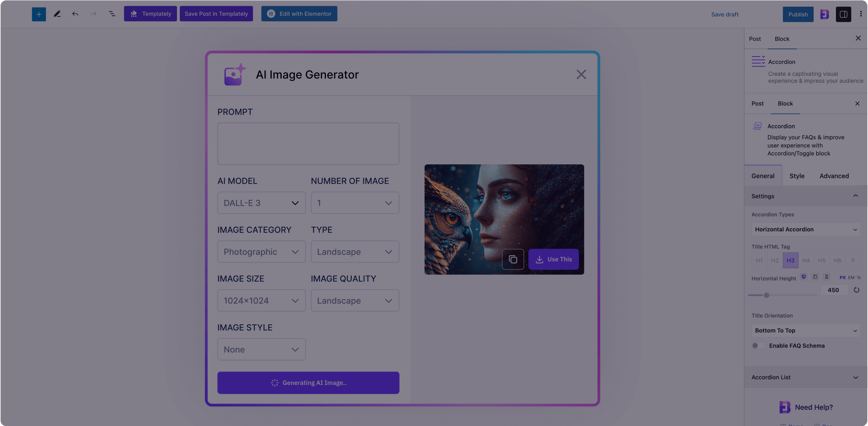This screenshot has height=426, width=868.
Task: Select mobile device icon for Horizontal Height
Action: tap(827, 277)
